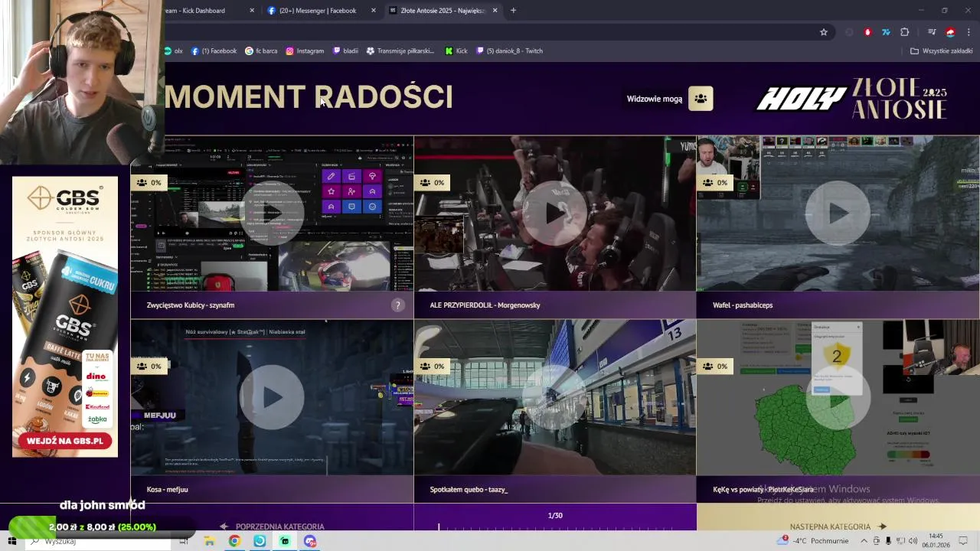Click the Widzowie mogą label
Image resolution: width=980 pixels, height=551 pixels.
coord(654,99)
